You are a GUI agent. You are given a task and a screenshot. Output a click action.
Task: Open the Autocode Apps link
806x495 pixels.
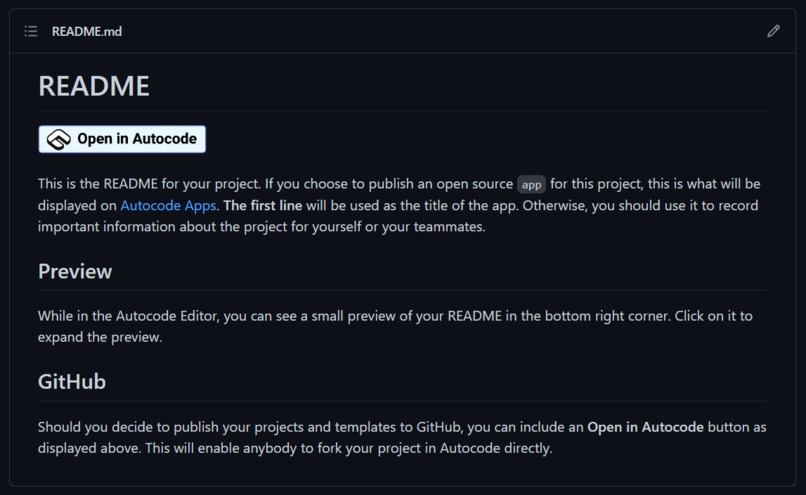click(x=168, y=206)
